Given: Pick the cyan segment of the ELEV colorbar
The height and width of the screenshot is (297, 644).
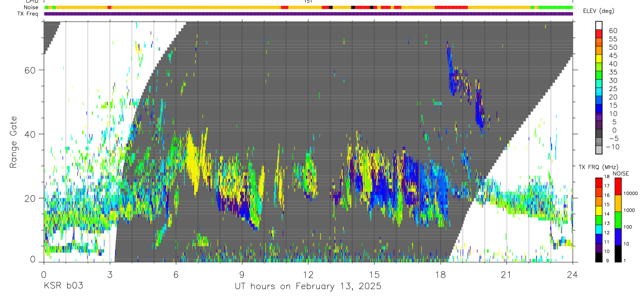Looking at the screenshot, I should [x=599, y=92].
